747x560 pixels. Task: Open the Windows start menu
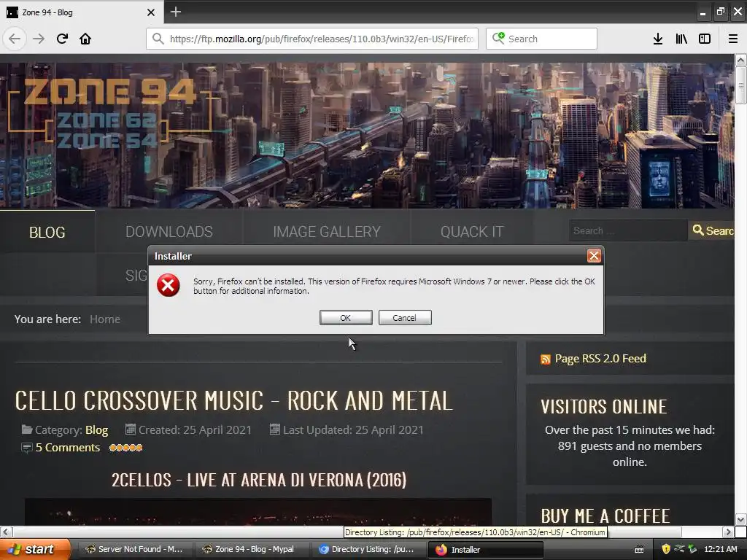click(34, 549)
